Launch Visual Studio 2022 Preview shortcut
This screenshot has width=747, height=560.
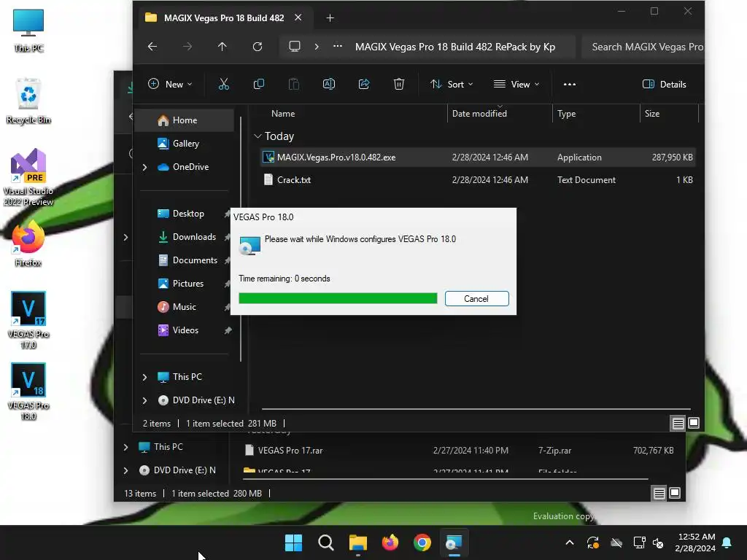[28, 177]
